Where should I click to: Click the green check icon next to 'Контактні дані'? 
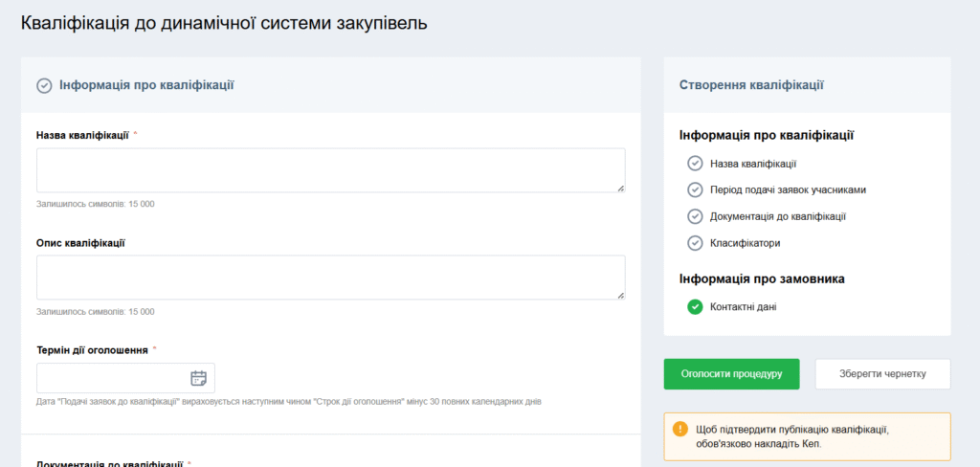pyautogui.click(x=695, y=307)
